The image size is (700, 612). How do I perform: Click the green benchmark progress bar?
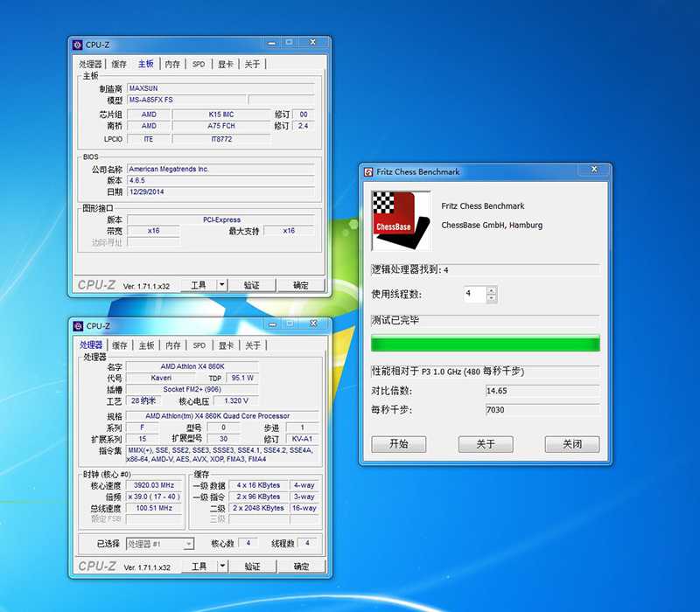tap(486, 344)
